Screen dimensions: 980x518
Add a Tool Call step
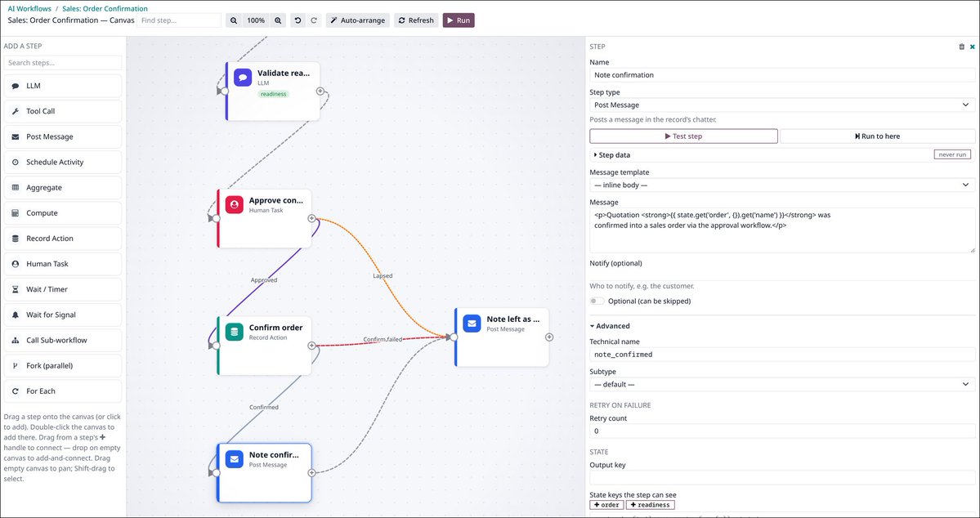(62, 111)
